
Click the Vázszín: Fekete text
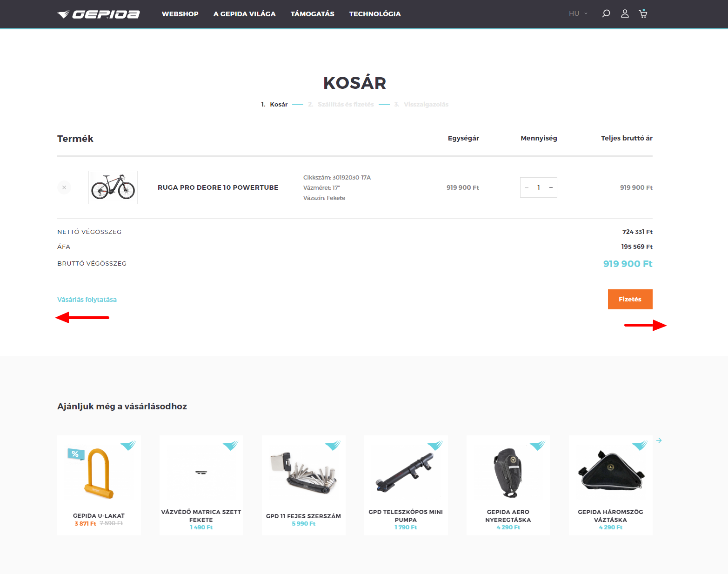[x=324, y=198]
